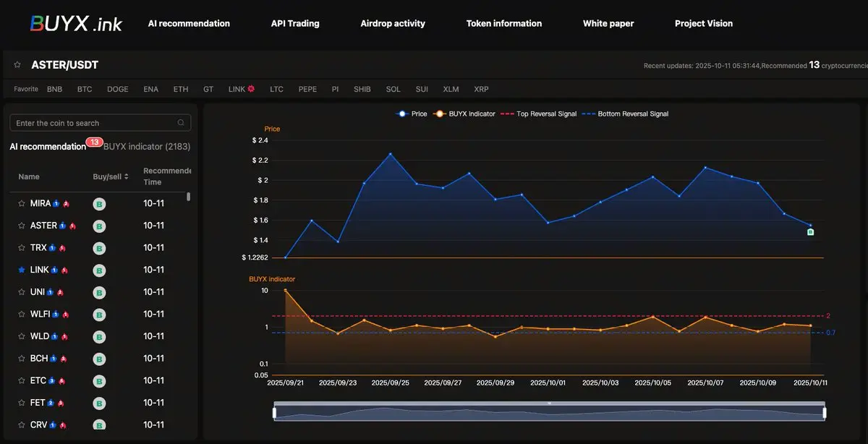Image resolution: width=868 pixels, height=444 pixels.
Task: Click the green B icon for UNI
Action: click(100, 293)
